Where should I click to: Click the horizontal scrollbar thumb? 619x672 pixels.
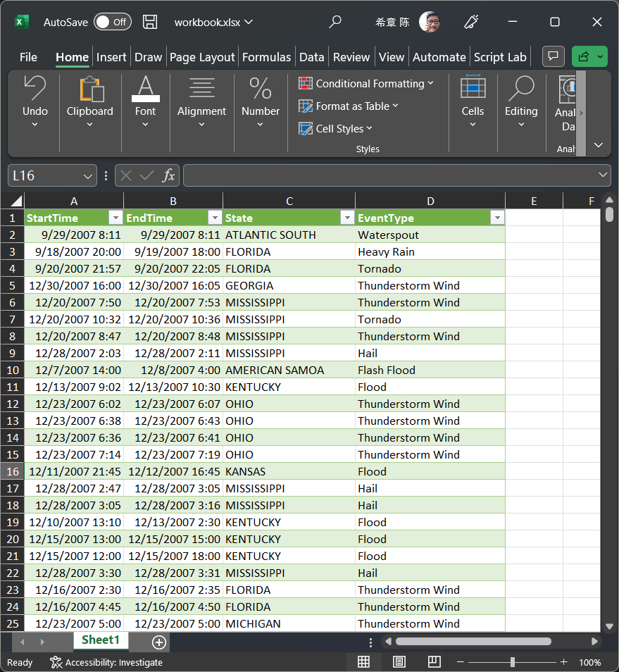tap(473, 642)
